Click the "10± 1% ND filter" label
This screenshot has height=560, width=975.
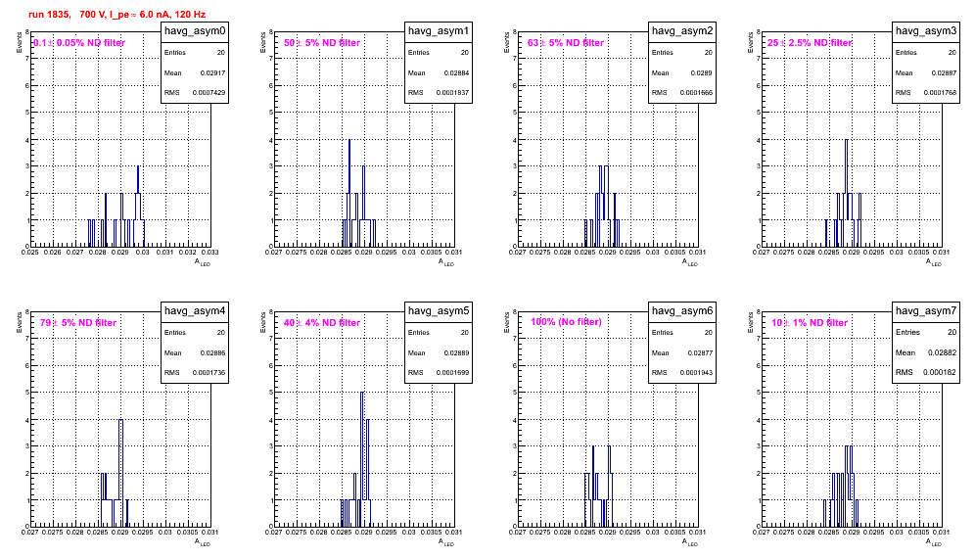810,323
